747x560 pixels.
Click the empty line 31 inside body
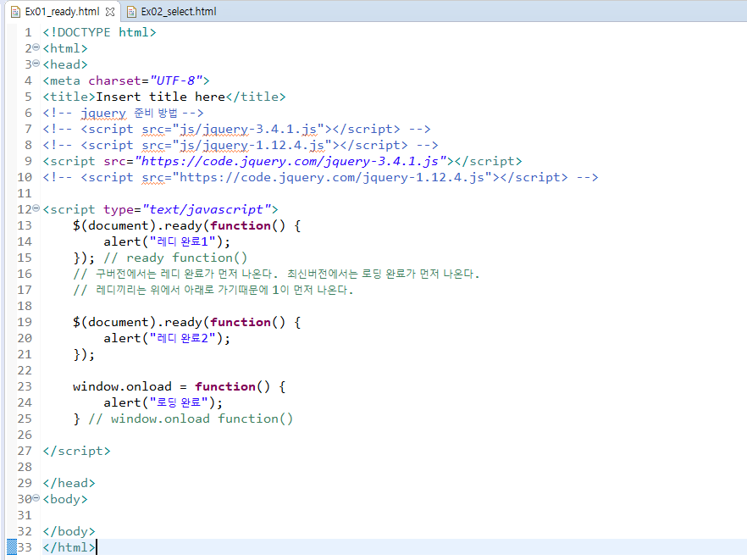point(394,515)
